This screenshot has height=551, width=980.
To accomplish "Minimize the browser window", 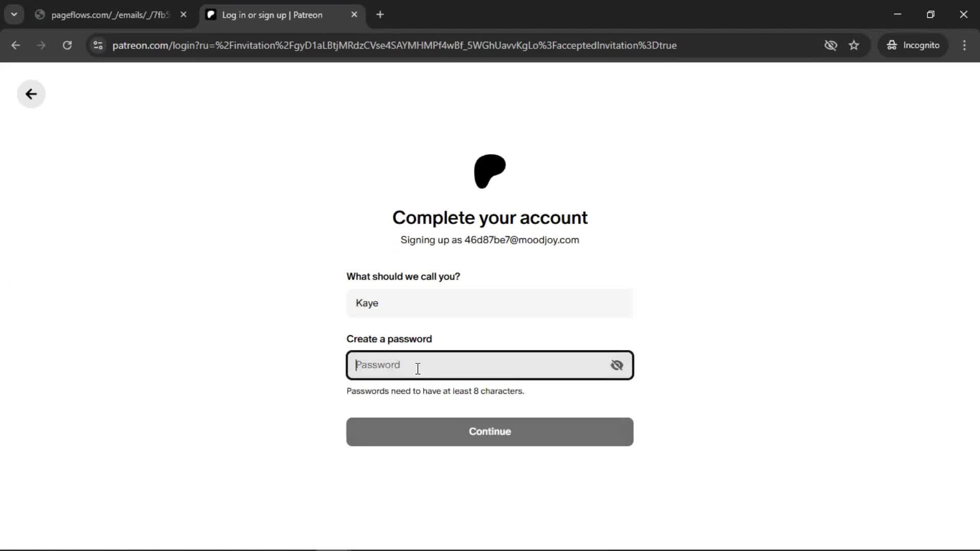I will [897, 14].
